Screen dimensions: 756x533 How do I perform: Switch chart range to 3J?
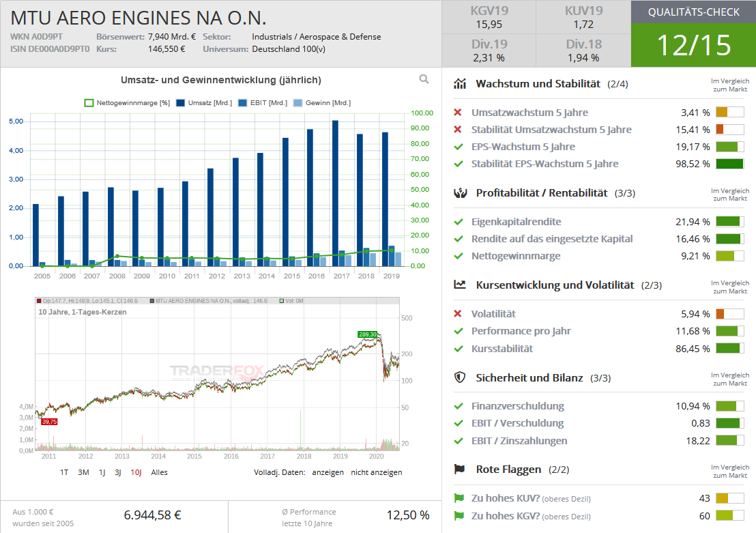(117, 472)
